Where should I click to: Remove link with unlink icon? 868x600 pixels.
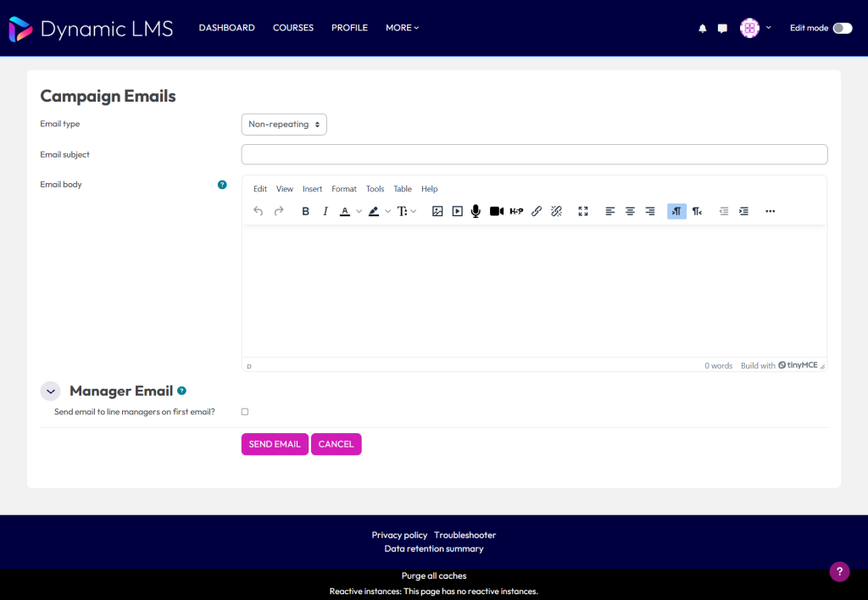point(556,211)
